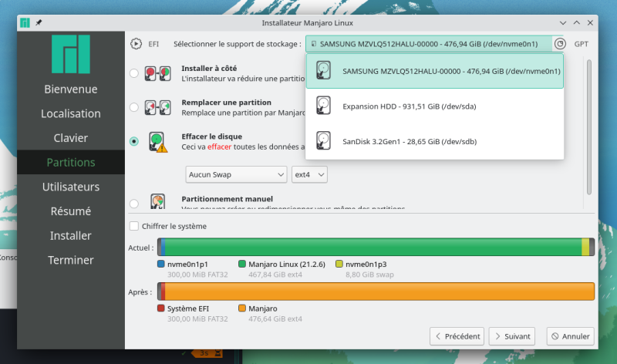Click the Manjaro icon in the title bar
The height and width of the screenshot is (364, 617).
click(x=25, y=23)
